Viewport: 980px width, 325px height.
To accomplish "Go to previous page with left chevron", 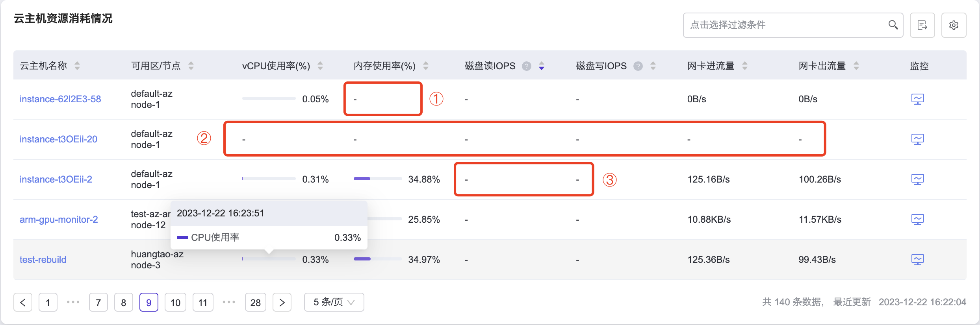I will (23, 302).
